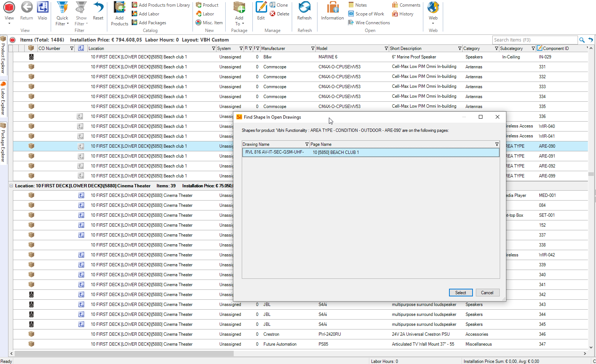The height and width of the screenshot is (364, 596).
Task: Click box icon on component 331 row
Action: 31,67
